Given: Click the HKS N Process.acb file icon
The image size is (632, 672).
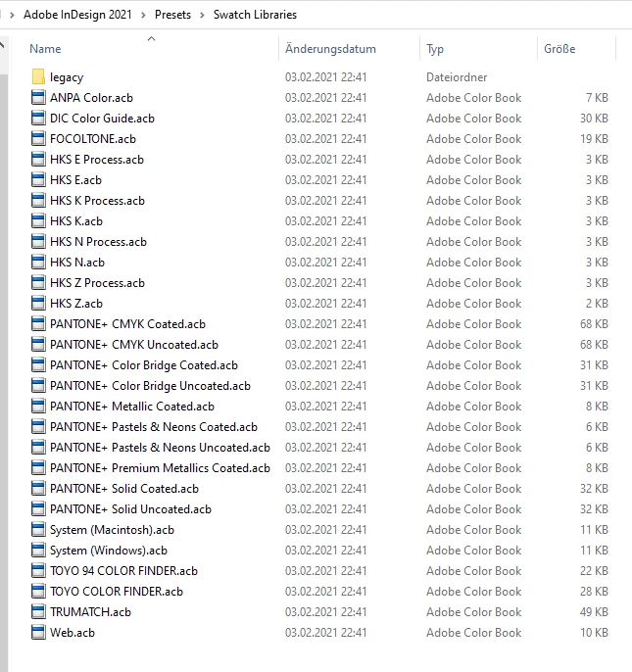Looking at the screenshot, I should pos(38,242).
